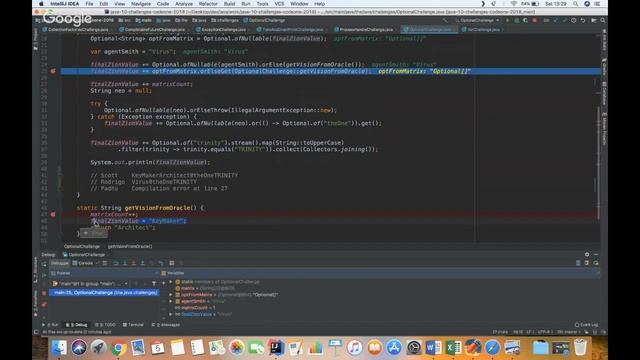The image size is (640, 360).
Task: Open the VCS menu
Action: 279,4
